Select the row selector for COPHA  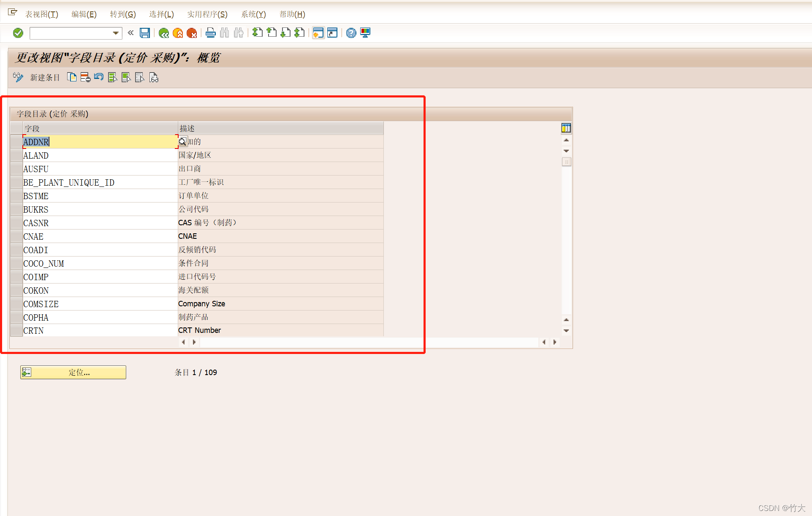[16, 317]
